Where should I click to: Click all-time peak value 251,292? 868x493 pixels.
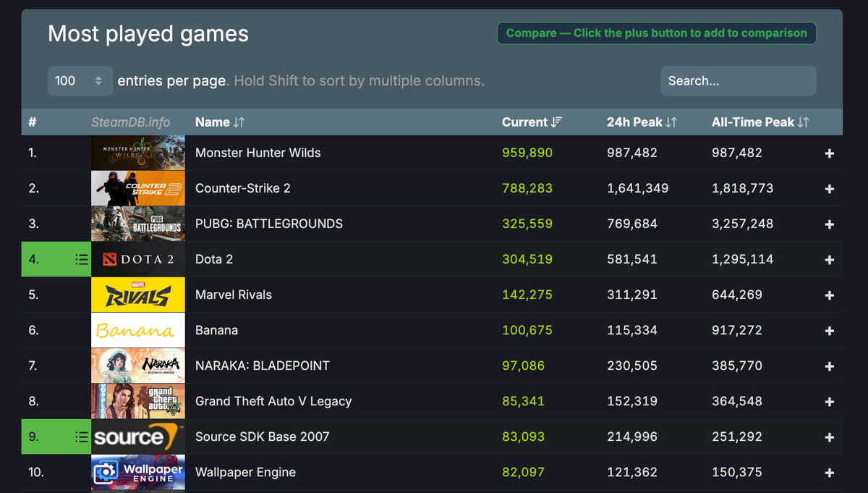737,437
